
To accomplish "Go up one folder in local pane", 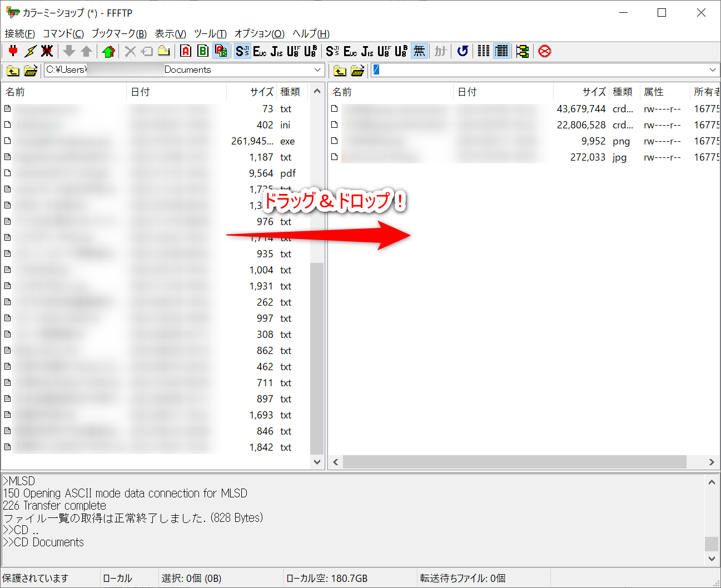I will pos(13,70).
